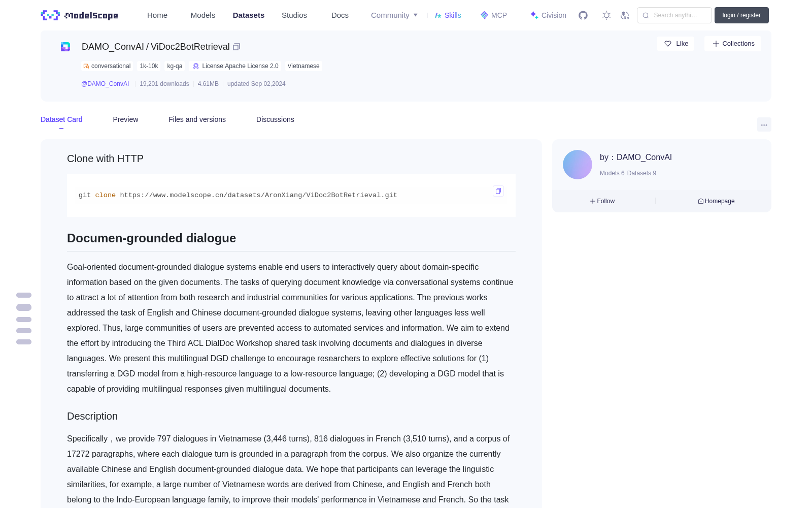Click the DAMO_ConvAI round avatar
The width and height of the screenshot is (812, 508).
tap(578, 165)
